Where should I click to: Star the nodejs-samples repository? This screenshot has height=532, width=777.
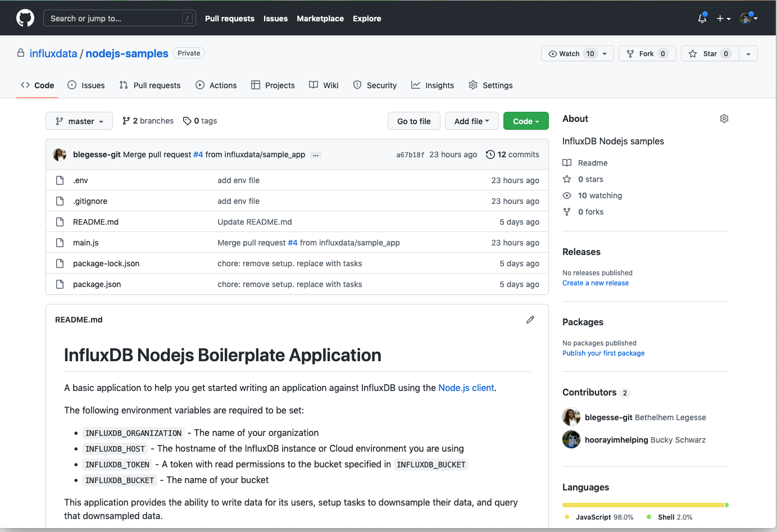[709, 53]
